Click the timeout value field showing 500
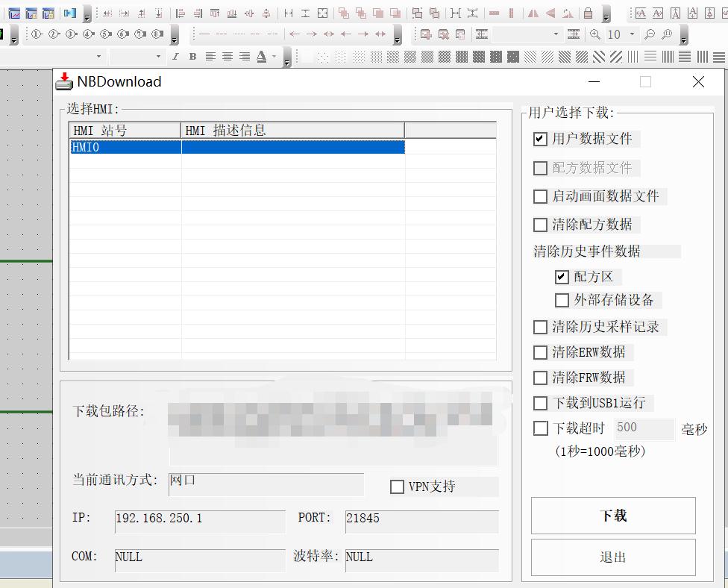Viewport: 728px width, 588px height. pyautogui.click(x=644, y=429)
